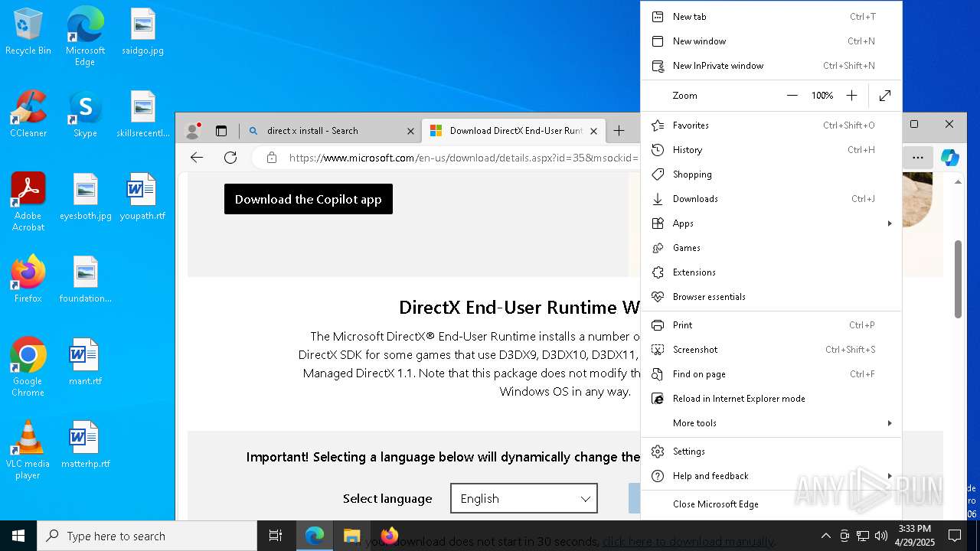
Task: Select Reload in Internet Explorer mode
Action: (x=771, y=399)
